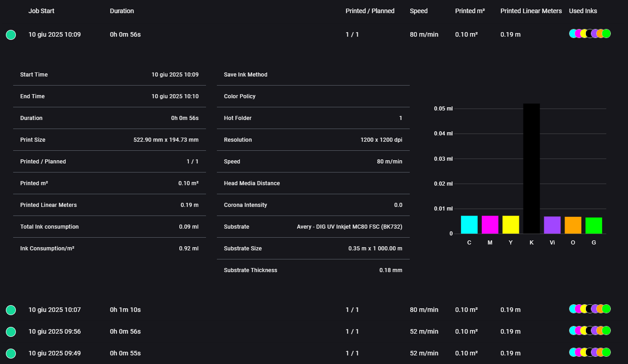Click used inks dots for 09:49 job
Viewport: 628px width, 364px height.
(x=590, y=352)
